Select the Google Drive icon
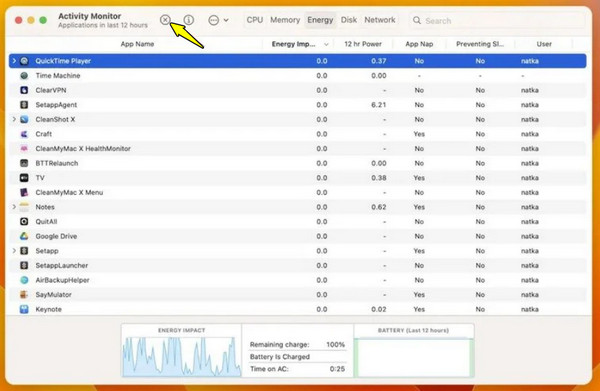The height and width of the screenshot is (391, 600). coord(24,236)
